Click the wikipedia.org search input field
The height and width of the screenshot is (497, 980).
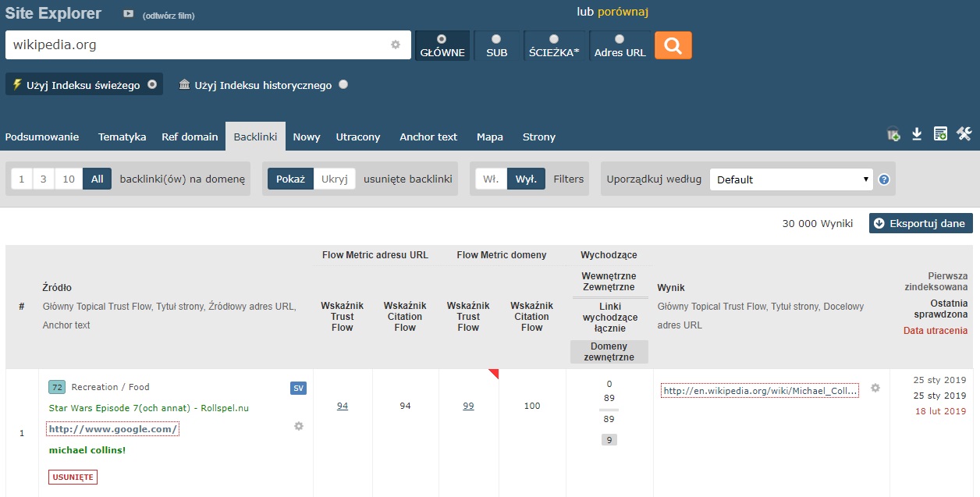pyautogui.click(x=199, y=45)
